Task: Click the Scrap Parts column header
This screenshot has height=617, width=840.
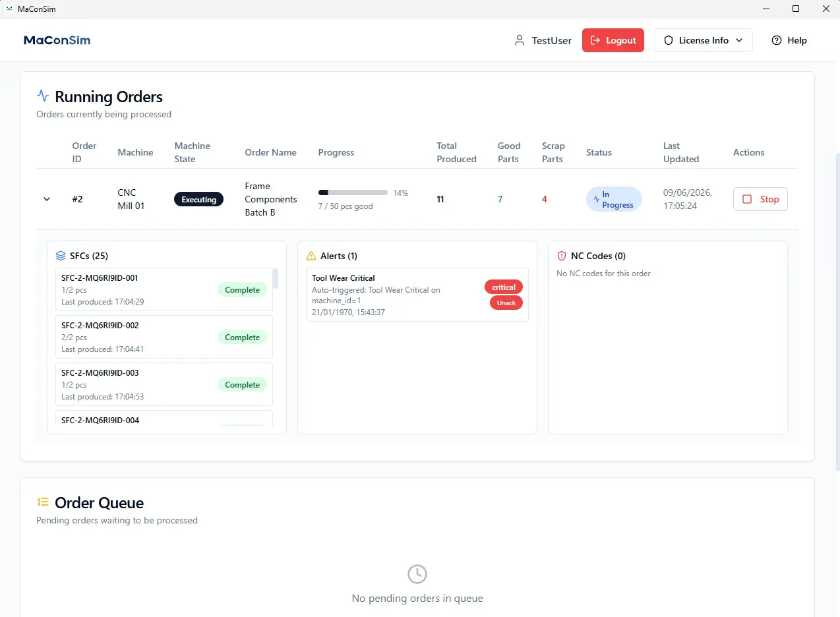Action: click(x=553, y=152)
